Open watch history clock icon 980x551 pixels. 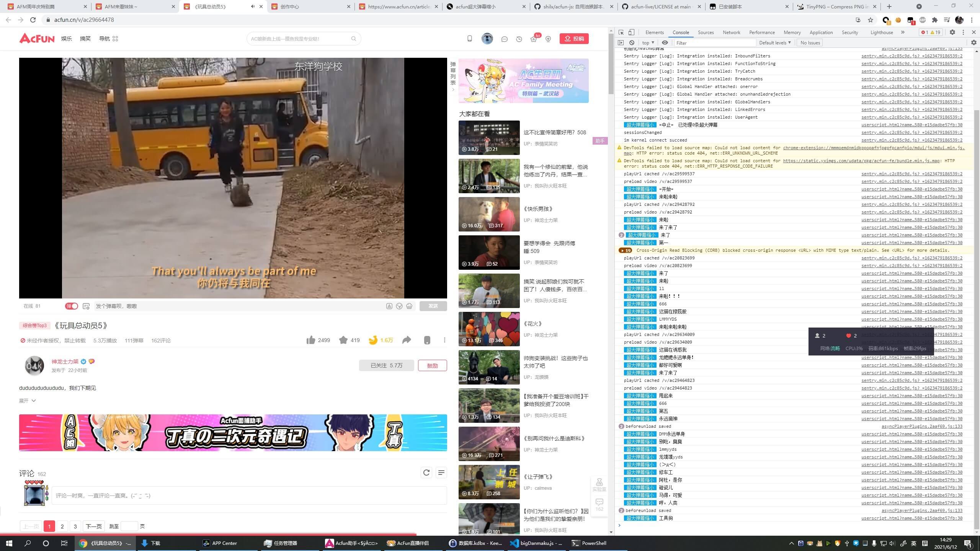click(x=519, y=39)
